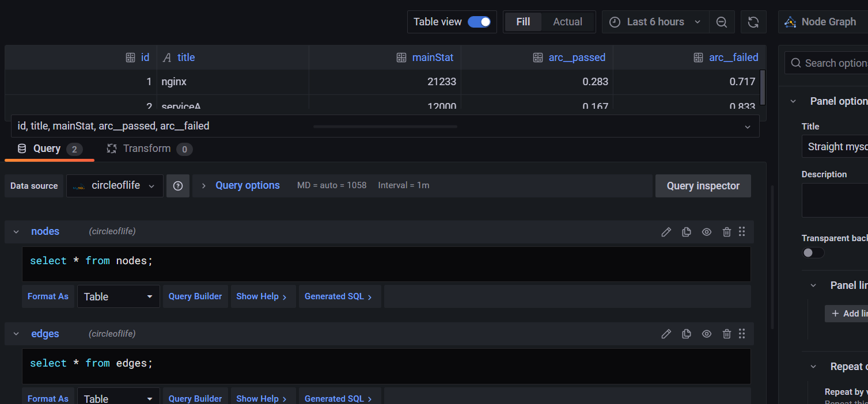Hide the nodes query with eye icon

[x=707, y=232]
